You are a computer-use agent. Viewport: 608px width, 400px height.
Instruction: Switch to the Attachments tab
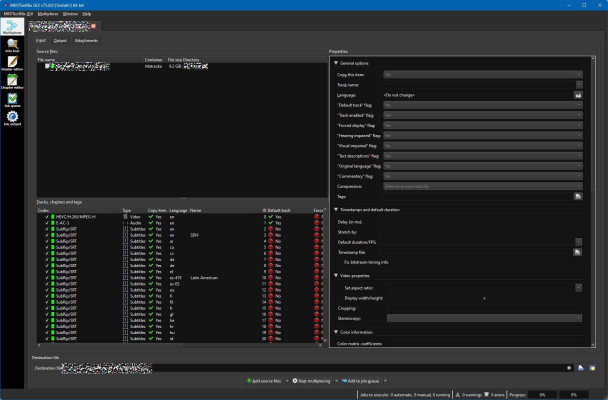click(x=86, y=40)
